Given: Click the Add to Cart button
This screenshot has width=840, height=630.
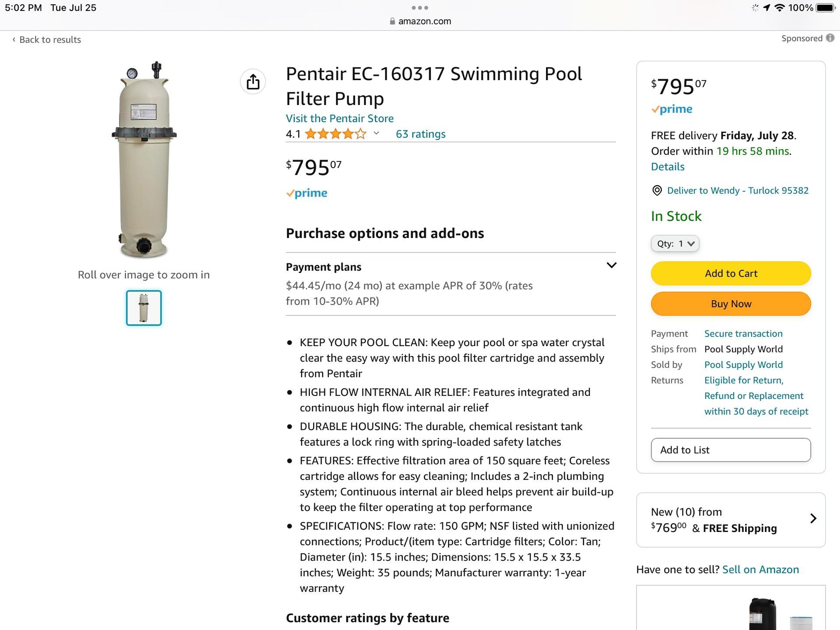Looking at the screenshot, I should (731, 273).
